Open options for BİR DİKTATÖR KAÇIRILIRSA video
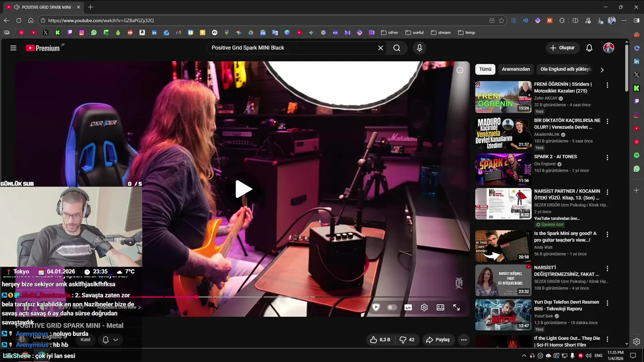Viewport: 644px width, 362px height. pos(607,122)
